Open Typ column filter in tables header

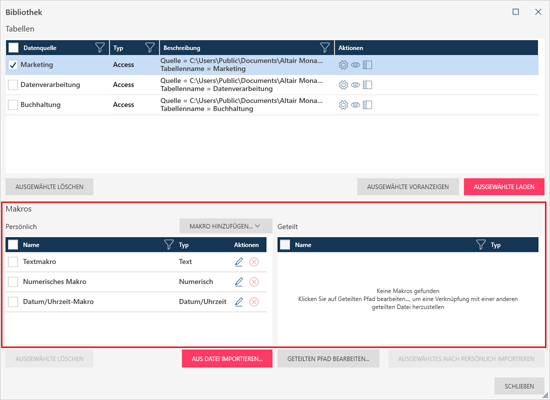point(150,47)
